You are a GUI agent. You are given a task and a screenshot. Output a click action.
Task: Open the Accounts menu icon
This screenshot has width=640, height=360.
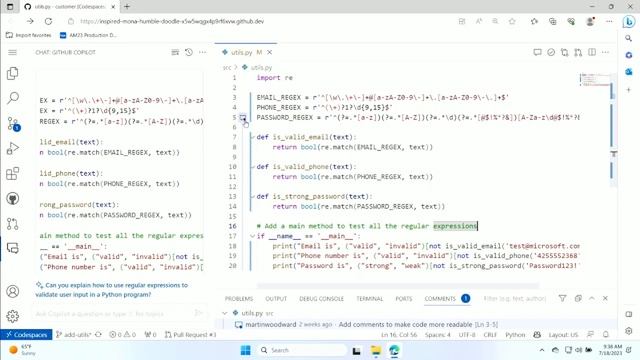pyautogui.click(x=13, y=291)
